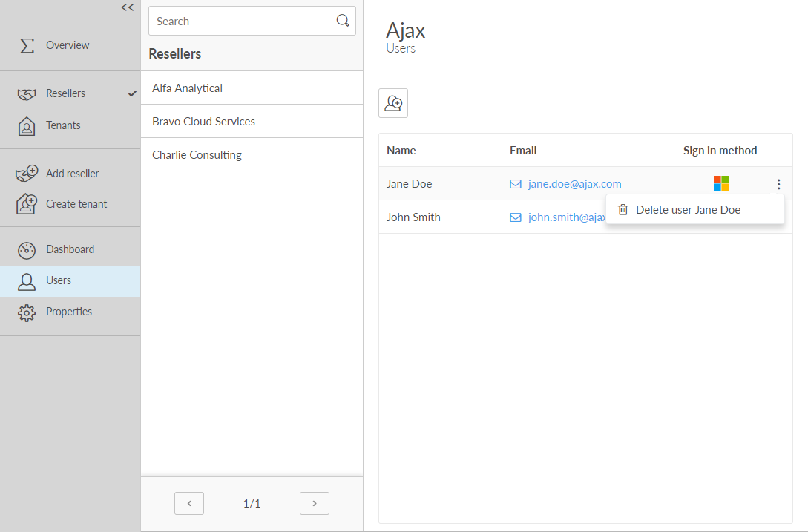This screenshot has width=808, height=532.
Task: Select Bravo Cloud Services reseller
Action: [x=203, y=122]
